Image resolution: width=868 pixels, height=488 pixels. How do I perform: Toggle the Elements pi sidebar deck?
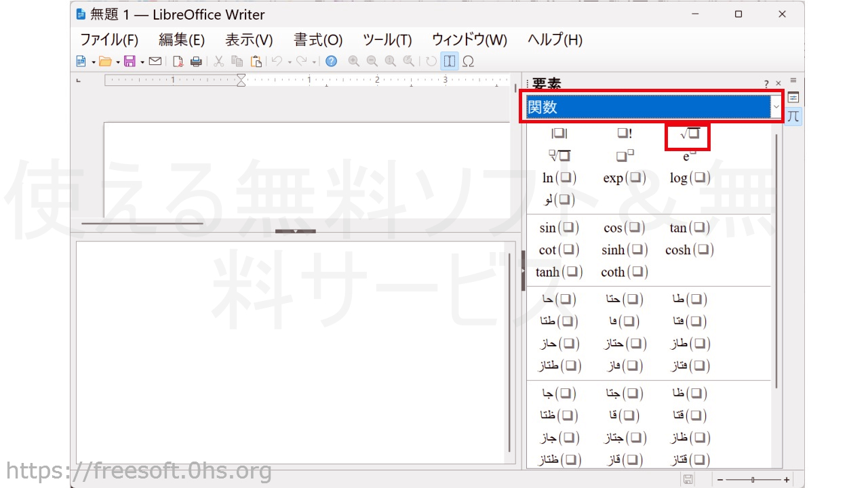pos(793,116)
